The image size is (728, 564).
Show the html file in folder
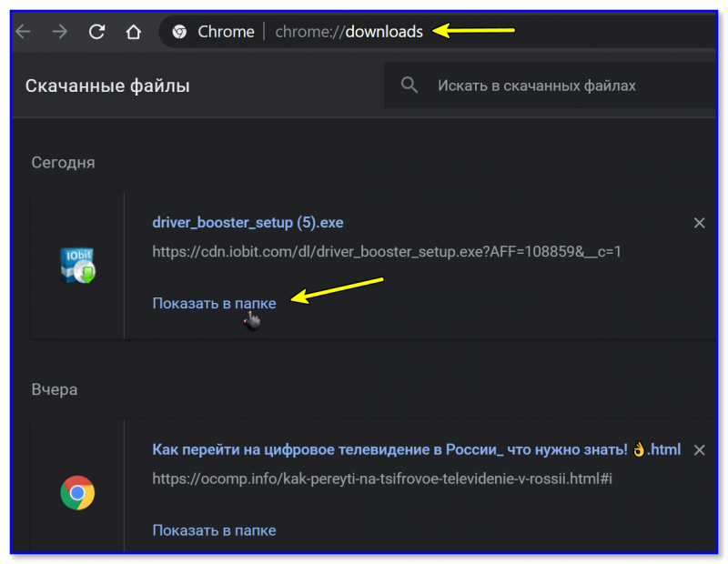coord(214,530)
